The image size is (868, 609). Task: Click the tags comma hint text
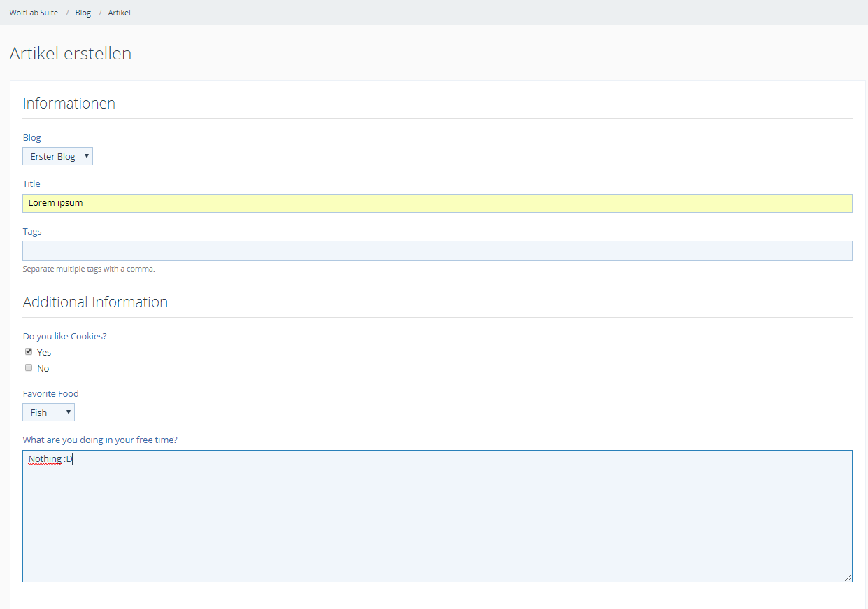[88, 269]
